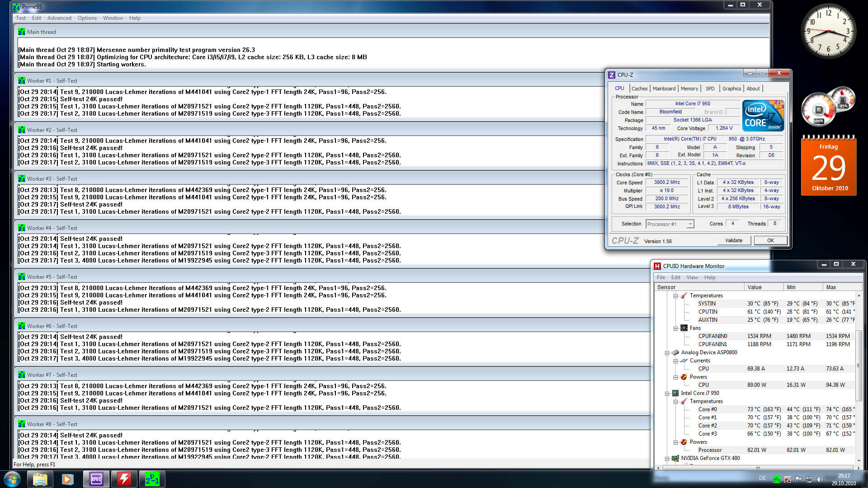Click the Fans node fan icon
The width and height of the screenshot is (868, 488).
point(684,328)
